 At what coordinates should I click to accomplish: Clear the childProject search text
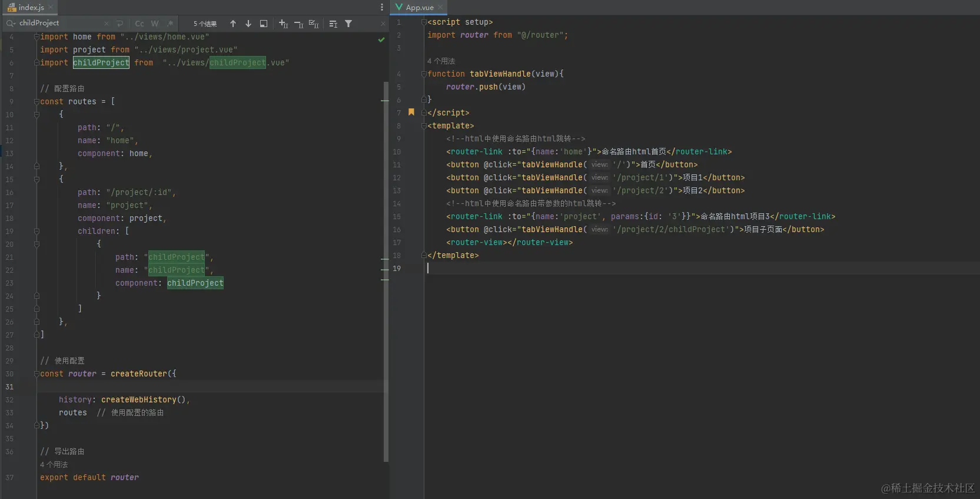click(x=107, y=24)
